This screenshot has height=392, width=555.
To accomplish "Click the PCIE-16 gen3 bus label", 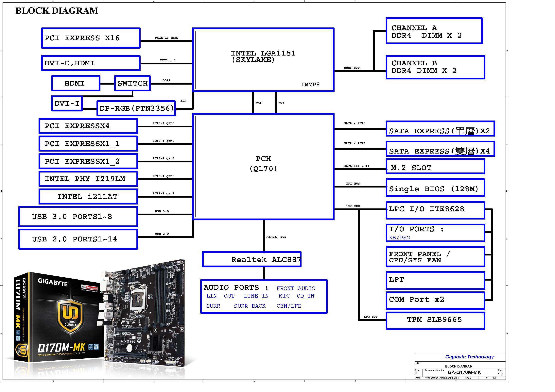I will [166, 38].
